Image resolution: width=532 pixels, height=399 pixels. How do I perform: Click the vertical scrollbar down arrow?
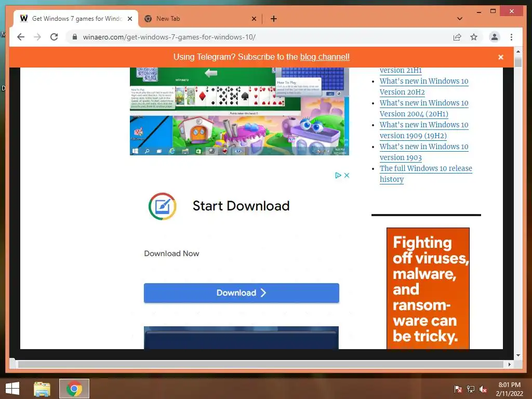(518, 355)
